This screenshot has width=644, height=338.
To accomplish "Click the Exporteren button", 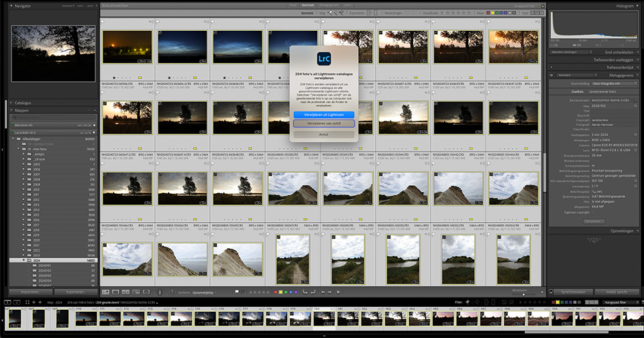I will (76, 292).
